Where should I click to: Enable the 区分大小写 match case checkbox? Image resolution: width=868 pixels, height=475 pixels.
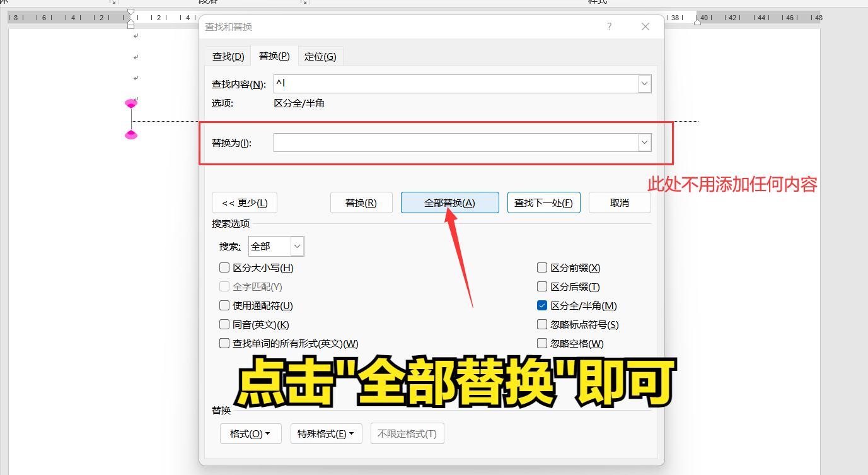(224, 267)
